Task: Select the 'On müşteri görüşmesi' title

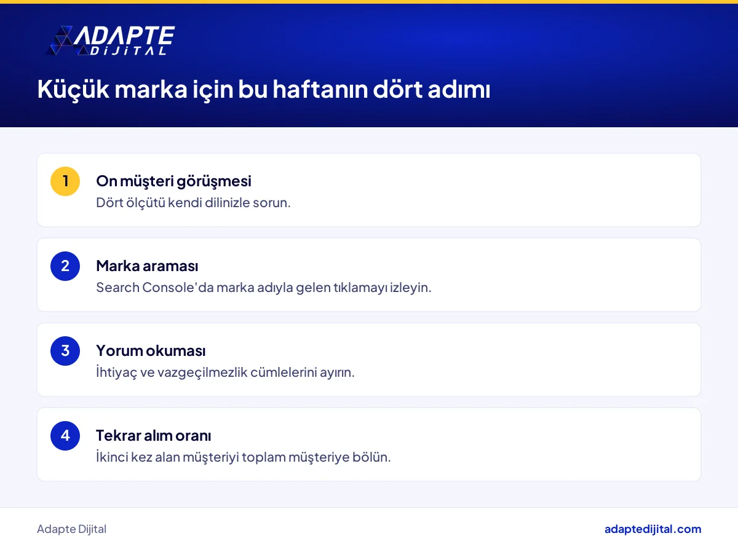Action: coord(173,181)
